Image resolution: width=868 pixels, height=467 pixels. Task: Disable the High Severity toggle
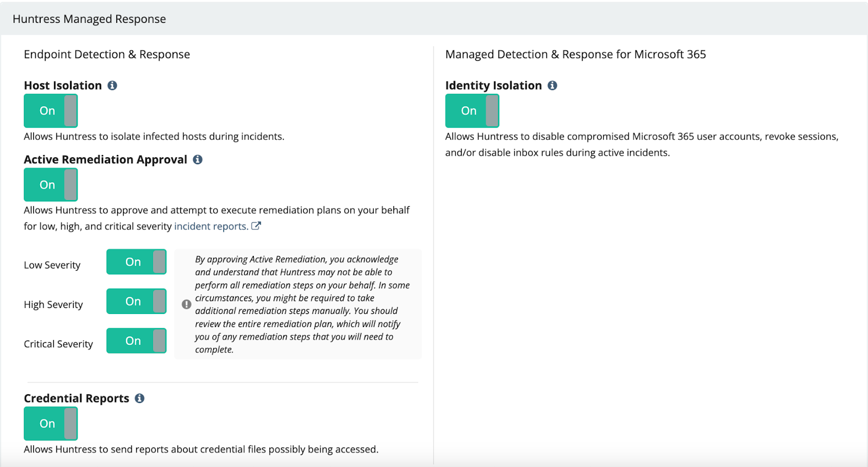[x=136, y=301]
